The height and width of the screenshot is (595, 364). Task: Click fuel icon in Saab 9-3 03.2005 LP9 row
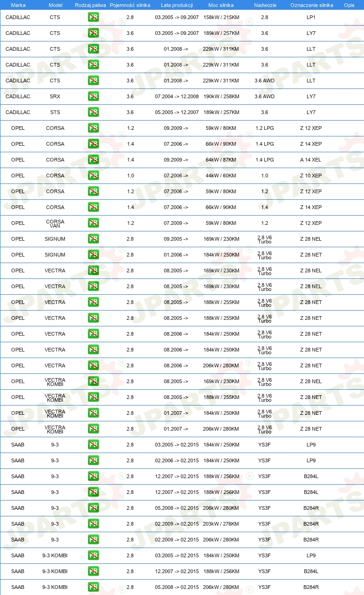(93, 445)
